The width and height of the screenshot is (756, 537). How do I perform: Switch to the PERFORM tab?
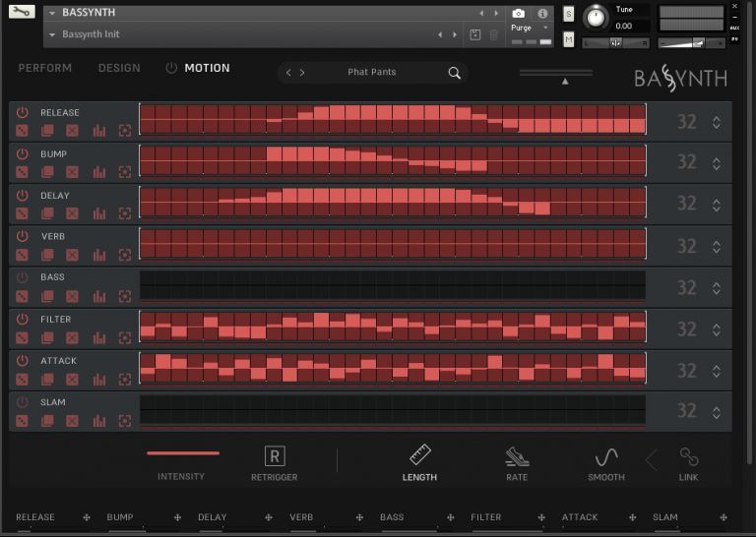tap(45, 68)
